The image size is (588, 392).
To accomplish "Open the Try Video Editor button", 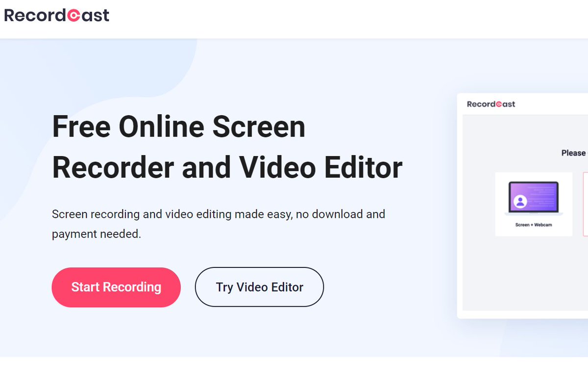I will click(x=259, y=287).
